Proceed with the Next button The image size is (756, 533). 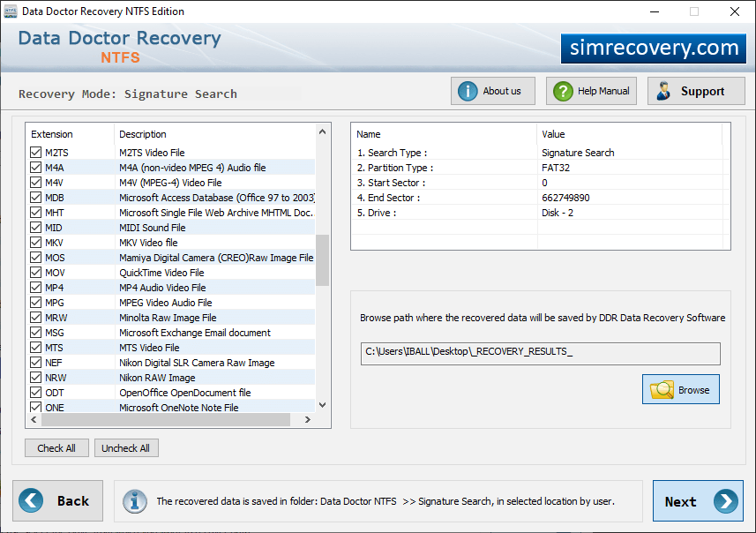[x=698, y=501]
